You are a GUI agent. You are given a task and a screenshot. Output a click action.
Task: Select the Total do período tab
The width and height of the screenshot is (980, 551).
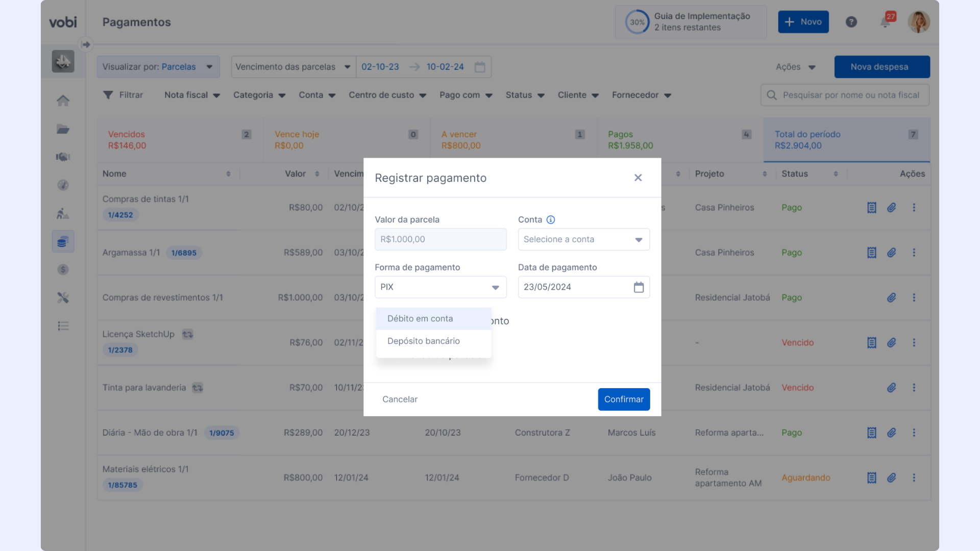846,140
